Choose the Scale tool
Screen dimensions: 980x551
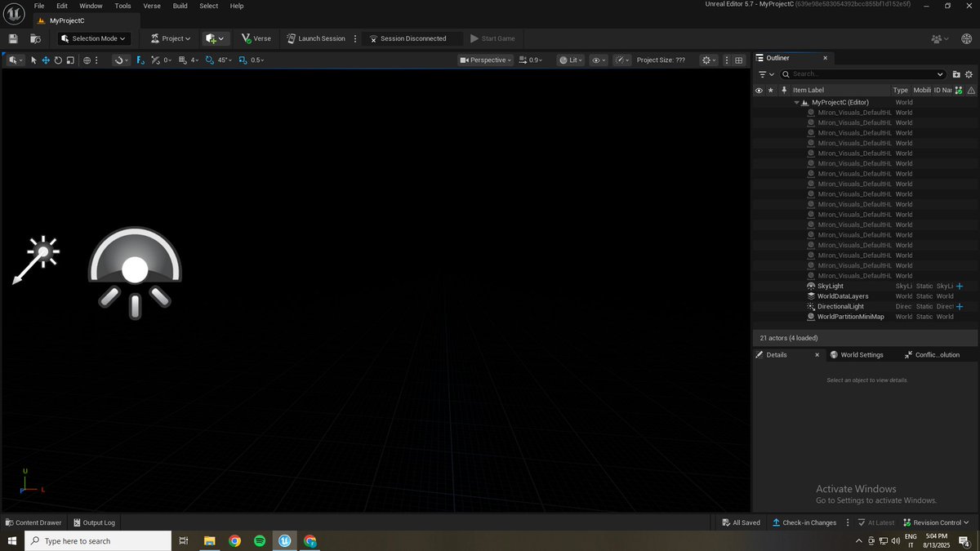click(70, 60)
